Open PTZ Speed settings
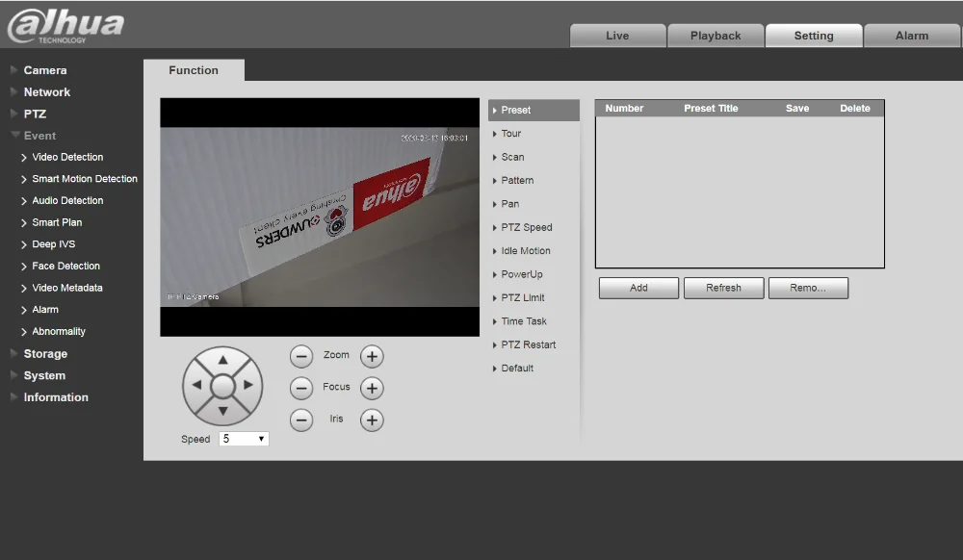This screenshot has width=963, height=560. (x=527, y=227)
